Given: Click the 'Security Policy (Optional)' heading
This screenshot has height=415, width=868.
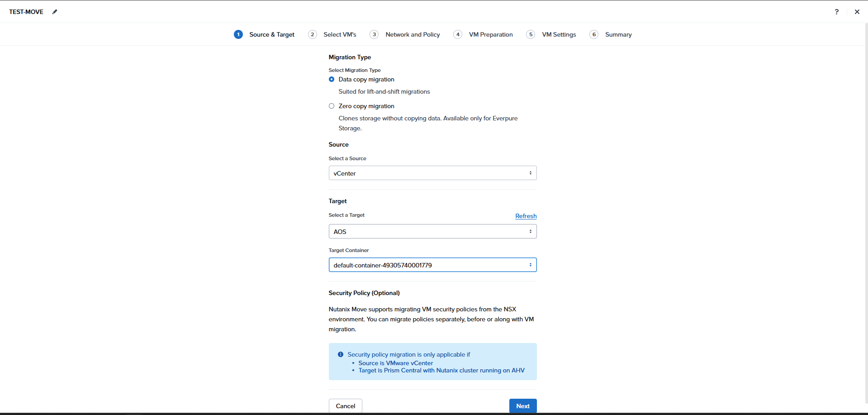Looking at the screenshot, I should tap(364, 293).
